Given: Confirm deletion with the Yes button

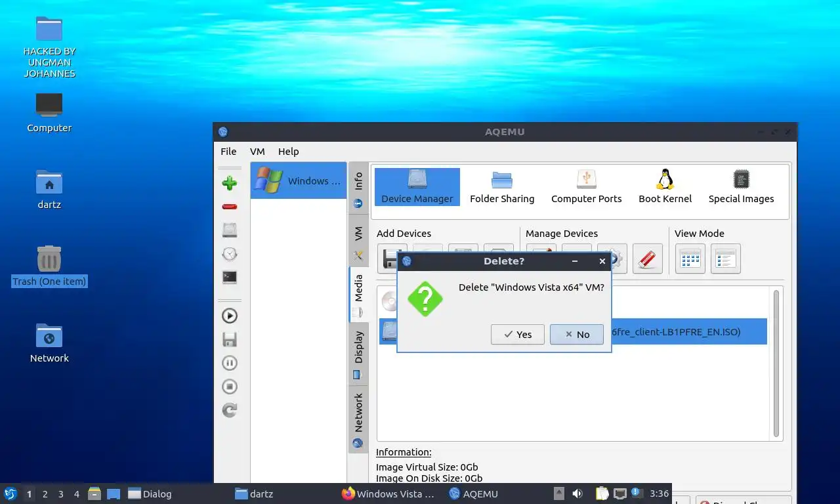Looking at the screenshot, I should pyautogui.click(x=517, y=334).
